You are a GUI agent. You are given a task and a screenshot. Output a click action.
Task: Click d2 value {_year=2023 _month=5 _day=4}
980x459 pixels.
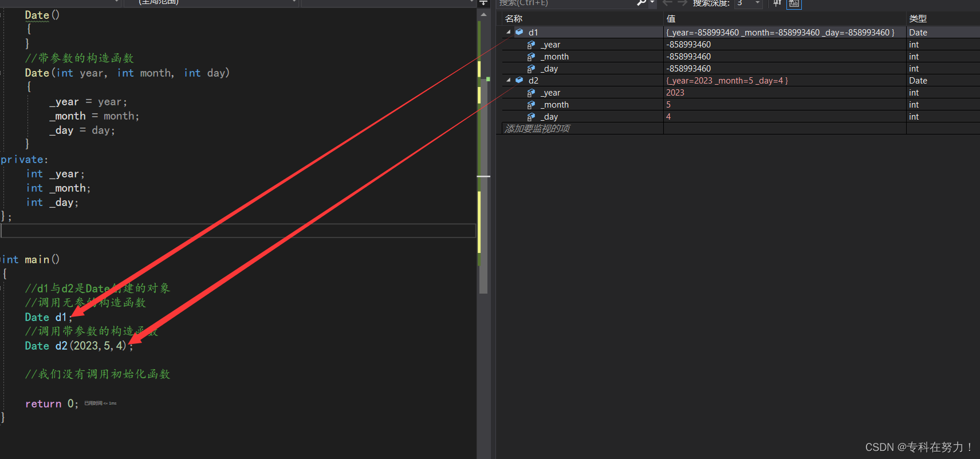click(x=727, y=81)
